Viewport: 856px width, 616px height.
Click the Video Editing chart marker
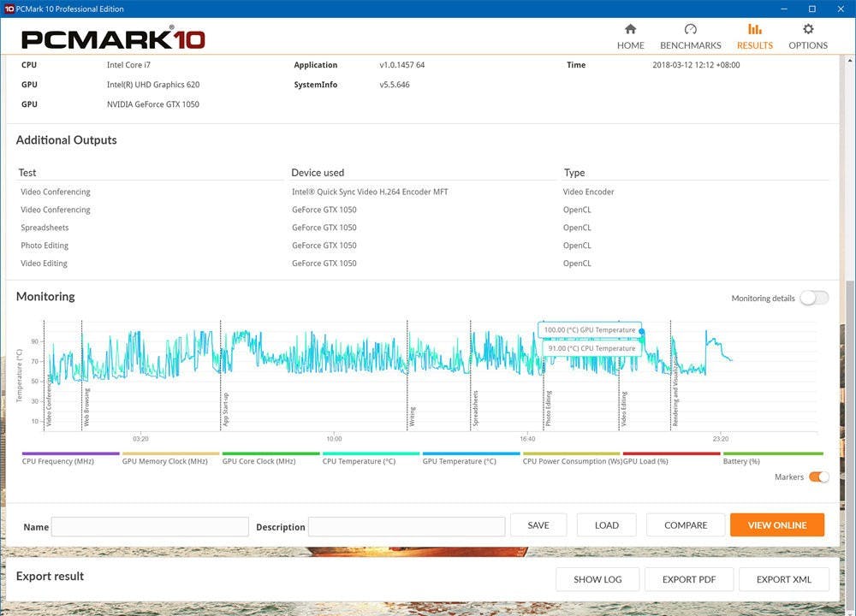(x=623, y=409)
